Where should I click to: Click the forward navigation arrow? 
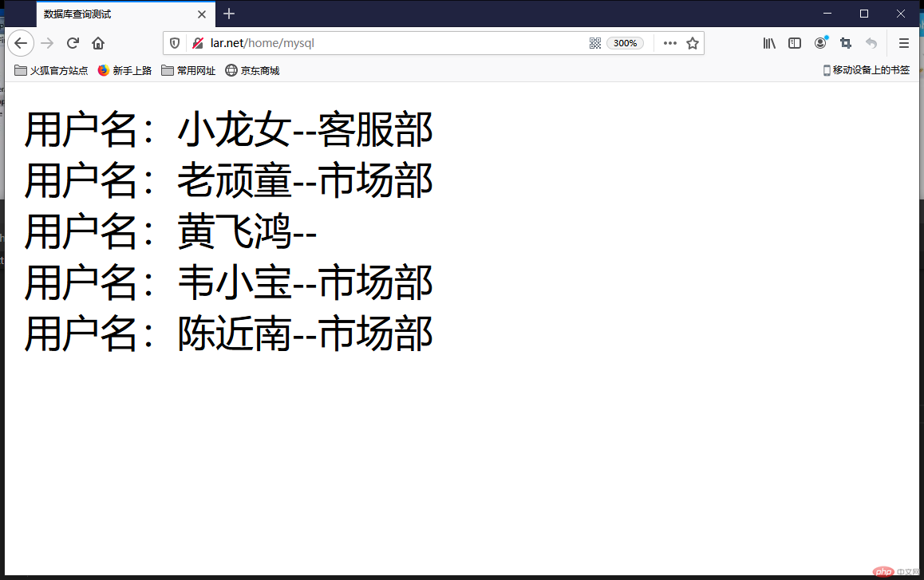coord(47,43)
